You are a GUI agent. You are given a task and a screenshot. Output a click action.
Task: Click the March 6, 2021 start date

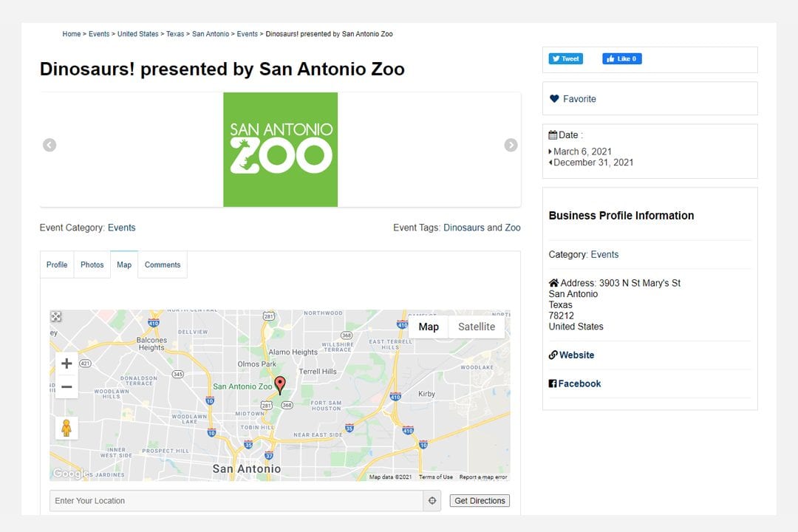click(x=583, y=151)
